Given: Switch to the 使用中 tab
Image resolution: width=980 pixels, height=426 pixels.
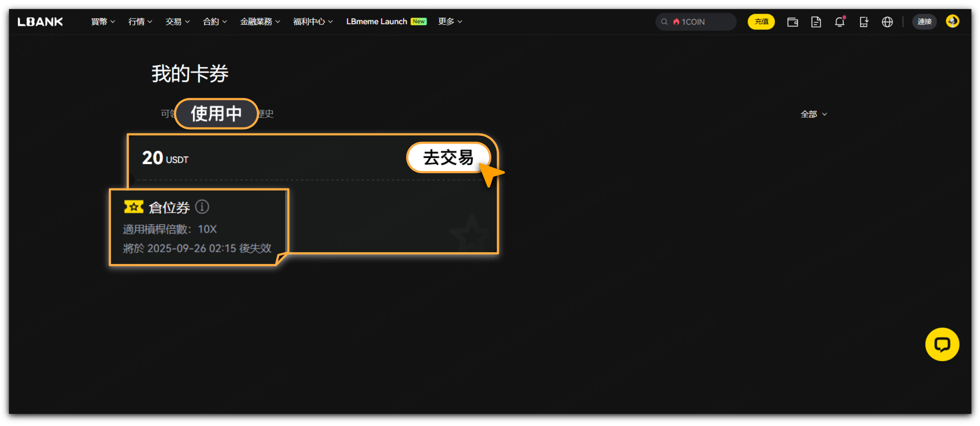Looking at the screenshot, I should tap(216, 113).
